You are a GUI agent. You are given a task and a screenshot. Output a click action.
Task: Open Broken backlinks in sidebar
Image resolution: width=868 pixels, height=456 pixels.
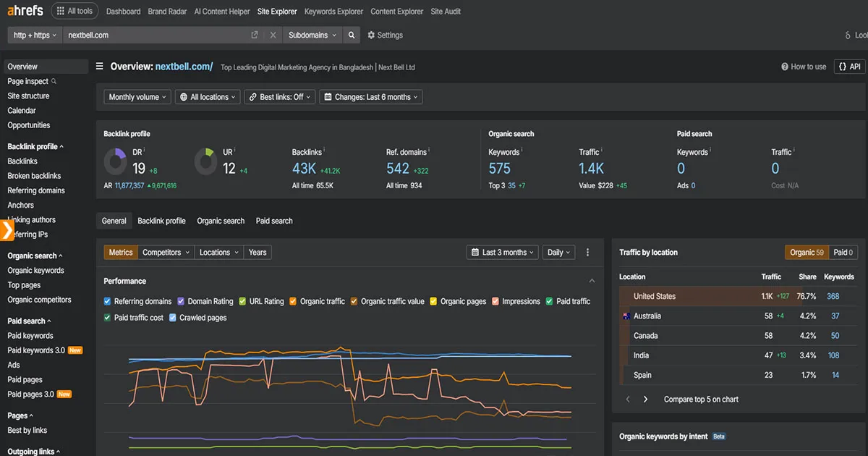tap(34, 176)
